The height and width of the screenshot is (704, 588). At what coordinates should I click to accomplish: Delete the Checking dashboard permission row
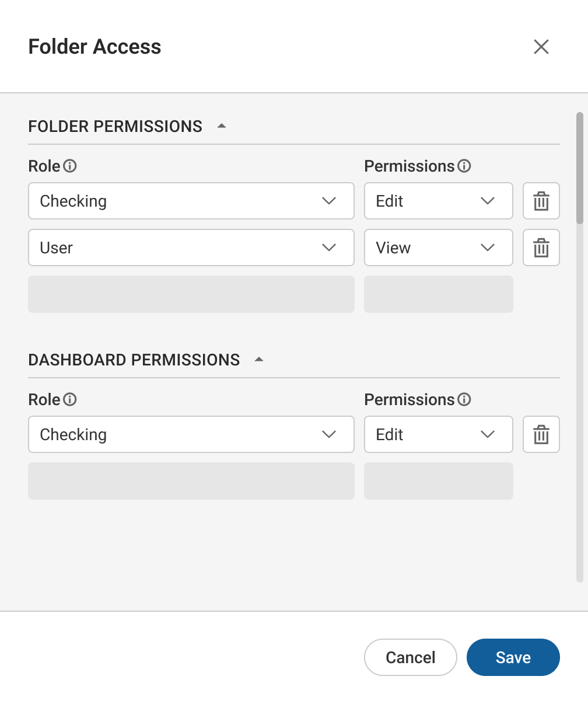click(x=541, y=434)
